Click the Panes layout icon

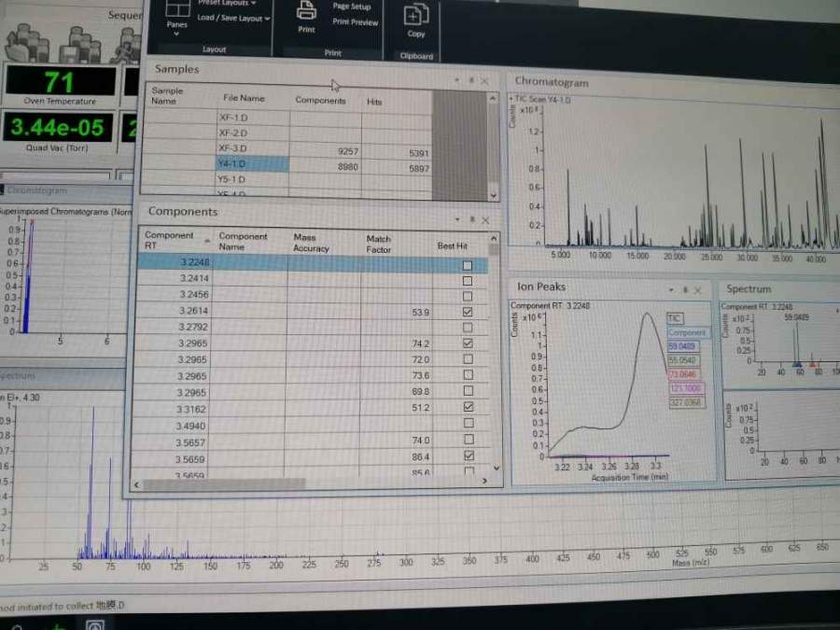tap(176, 11)
